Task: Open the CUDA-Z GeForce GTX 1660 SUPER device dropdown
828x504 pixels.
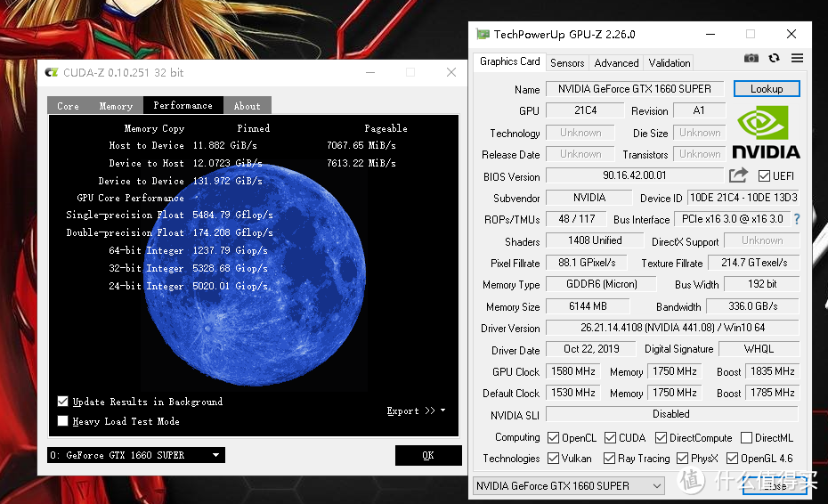Action: [x=135, y=455]
